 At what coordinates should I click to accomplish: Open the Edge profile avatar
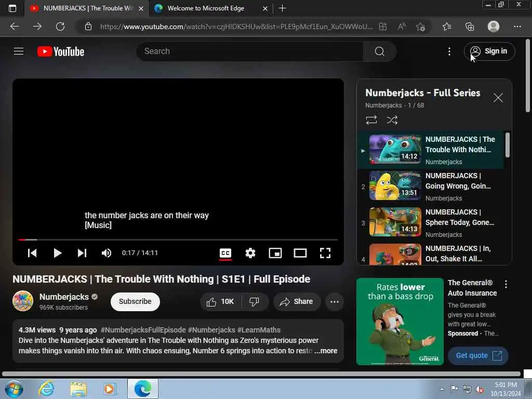point(494,26)
